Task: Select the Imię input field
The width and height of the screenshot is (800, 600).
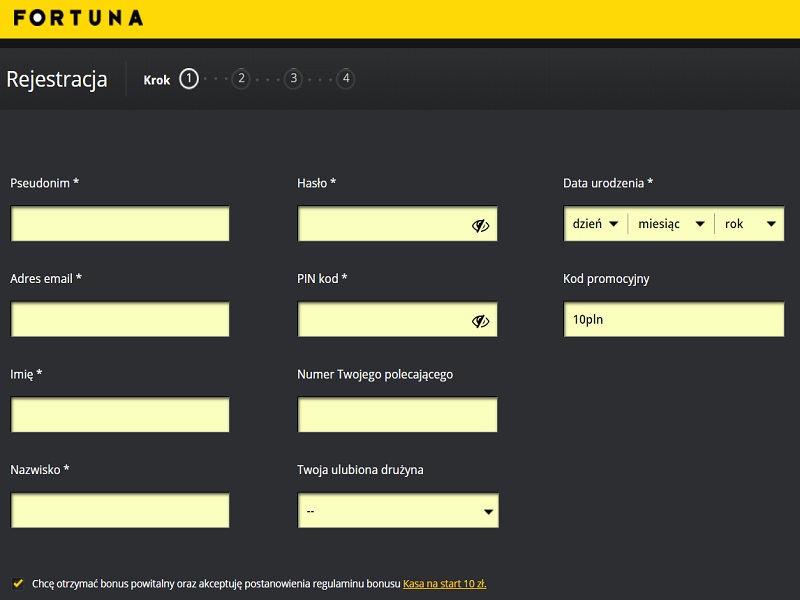Action: tap(120, 415)
